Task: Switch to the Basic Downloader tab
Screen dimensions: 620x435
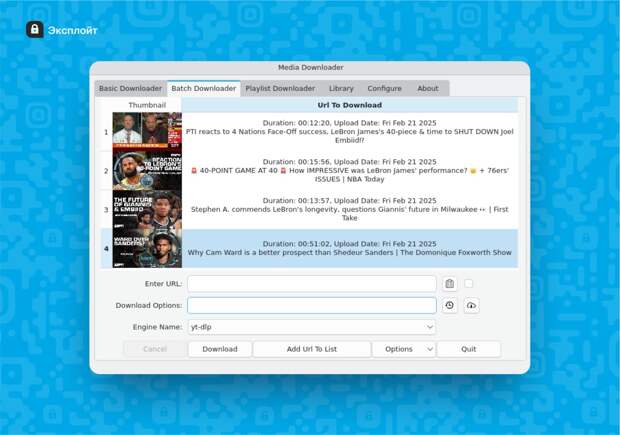Action: (130, 89)
